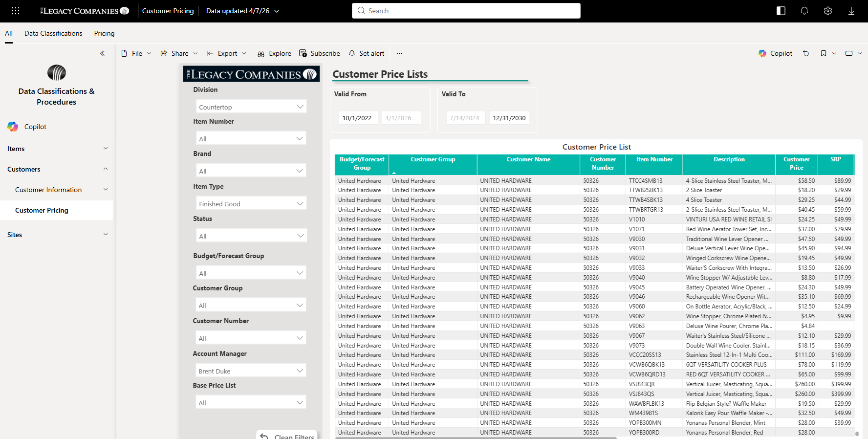868x439 pixels.
Task: Open the app launcher grid icon
Action: point(16,11)
